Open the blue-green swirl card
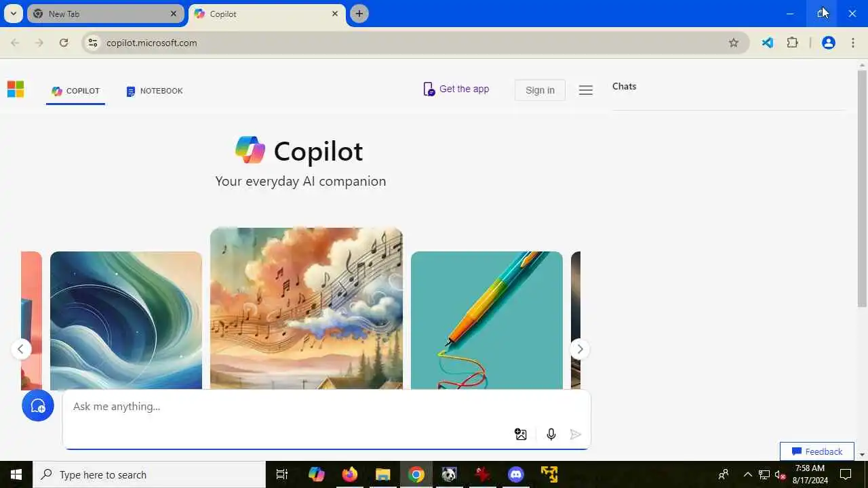The image size is (868, 488). [x=126, y=320]
